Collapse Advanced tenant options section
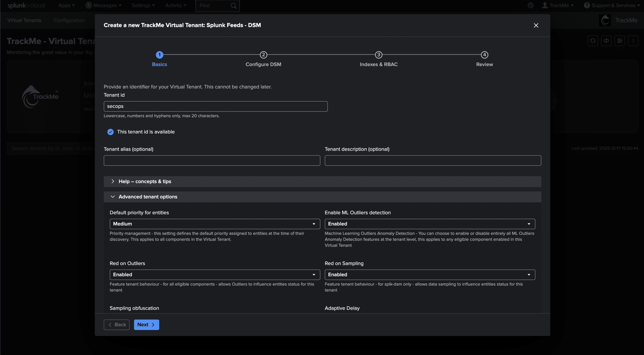The height and width of the screenshot is (355, 644). [148, 197]
